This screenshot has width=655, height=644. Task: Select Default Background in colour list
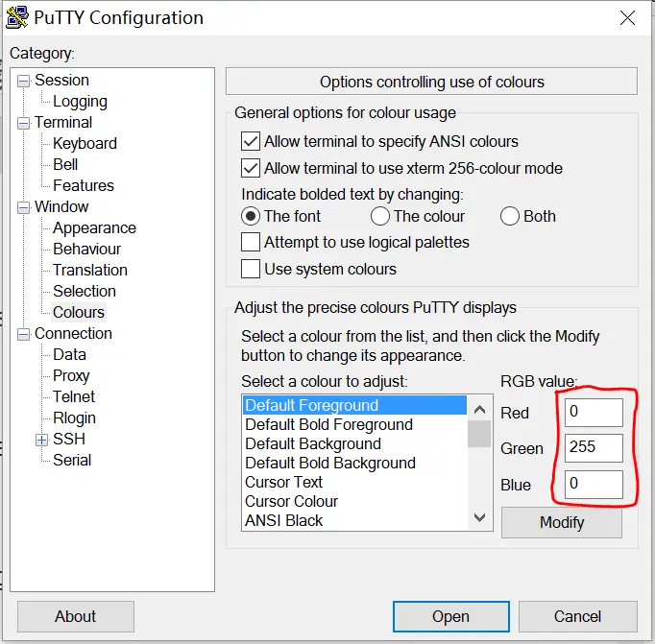pos(354,443)
